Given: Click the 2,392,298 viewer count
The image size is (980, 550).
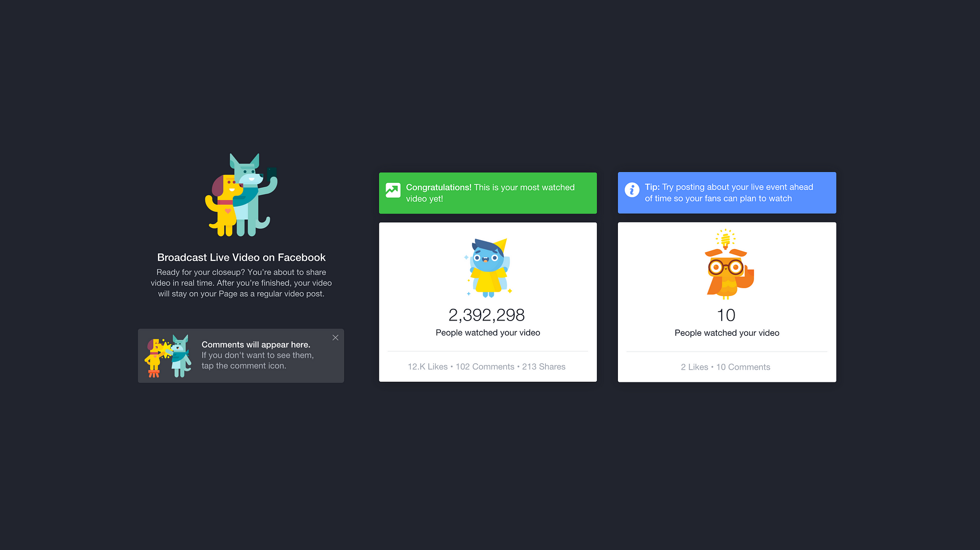Looking at the screenshot, I should [x=487, y=315].
